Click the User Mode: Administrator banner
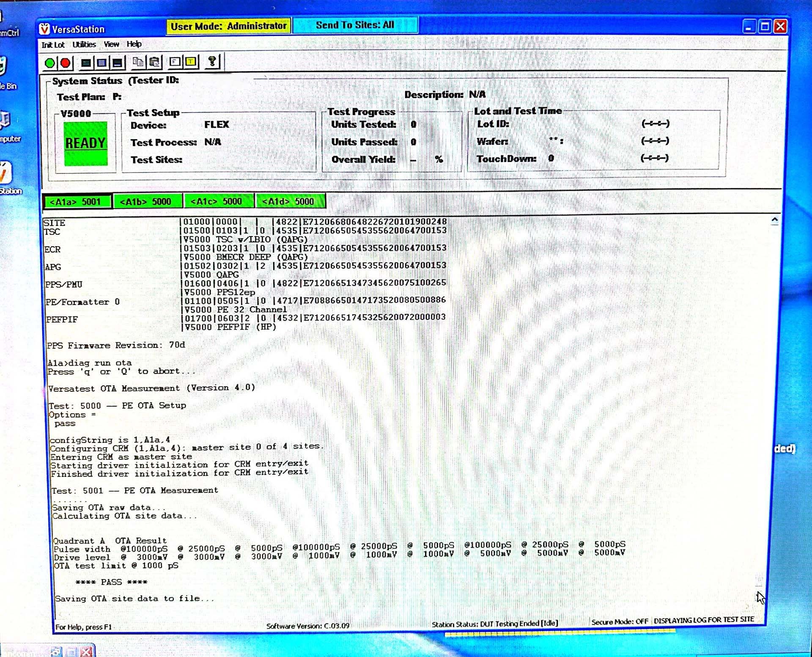Screen dimensions: 812x657 [228, 26]
